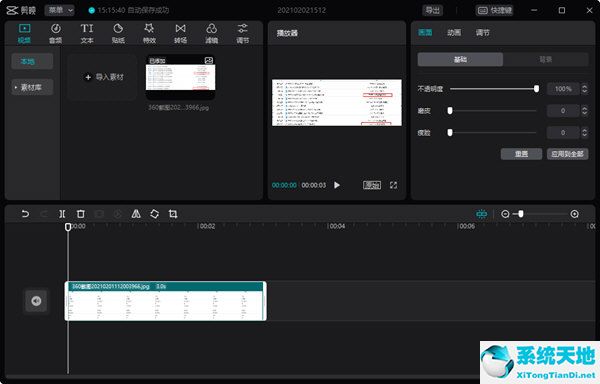The image size is (600, 384).
Task: Click the timeline zoom-out minus icon
Action: tap(505, 214)
